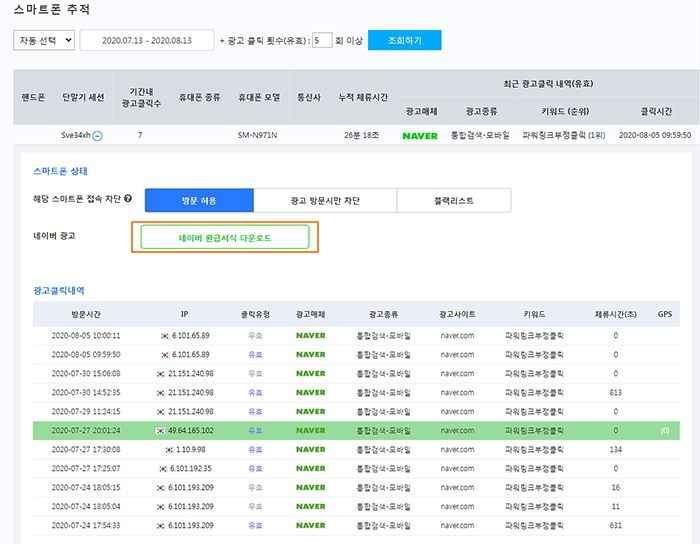Viewport: 700px width, 544px height.
Task: Click the 방문시간 column header
Action: pyautogui.click(x=86, y=314)
